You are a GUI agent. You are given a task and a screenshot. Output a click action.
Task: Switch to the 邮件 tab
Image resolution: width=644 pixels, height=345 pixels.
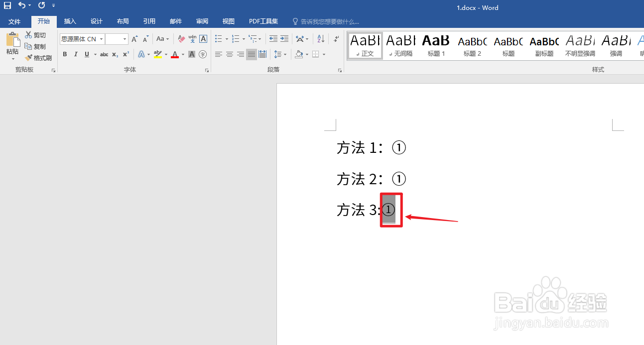(x=176, y=21)
